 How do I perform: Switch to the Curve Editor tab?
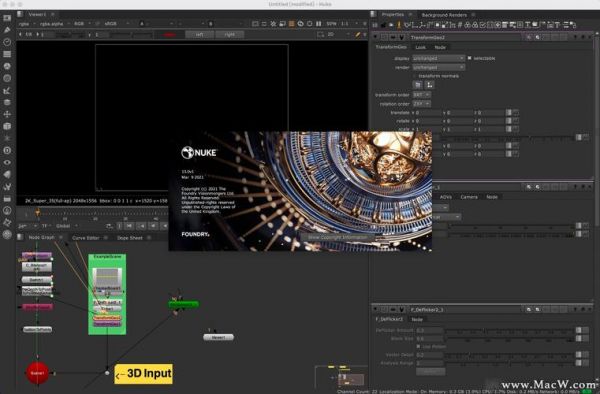pos(86,238)
